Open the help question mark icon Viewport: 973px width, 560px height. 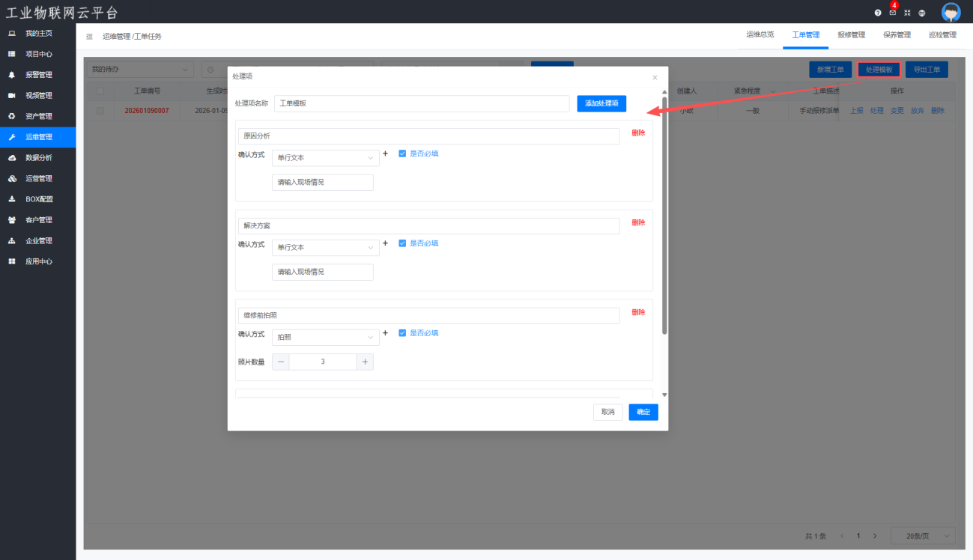878,13
